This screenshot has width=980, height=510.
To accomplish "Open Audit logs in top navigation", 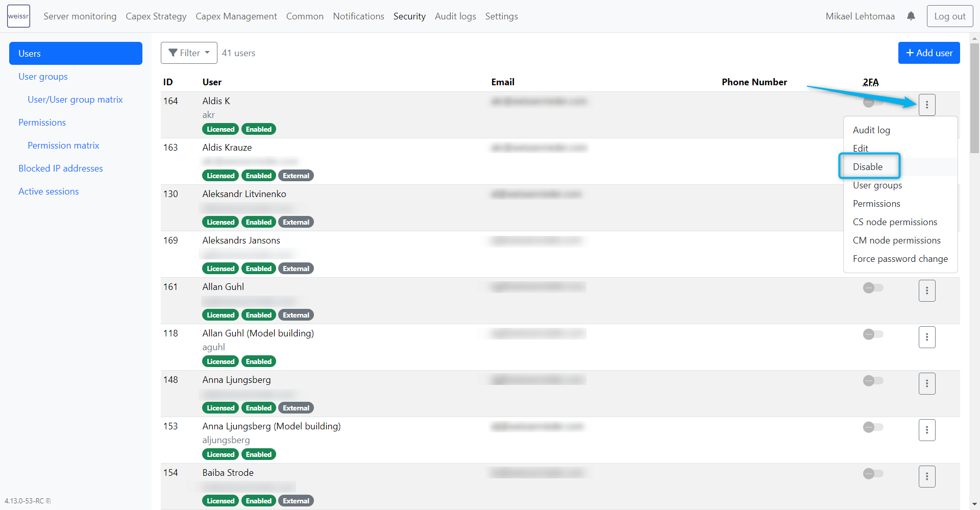I will click(x=455, y=16).
